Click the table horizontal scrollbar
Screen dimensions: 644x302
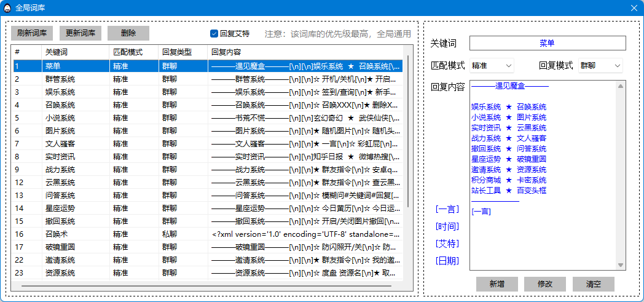(206, 285)
